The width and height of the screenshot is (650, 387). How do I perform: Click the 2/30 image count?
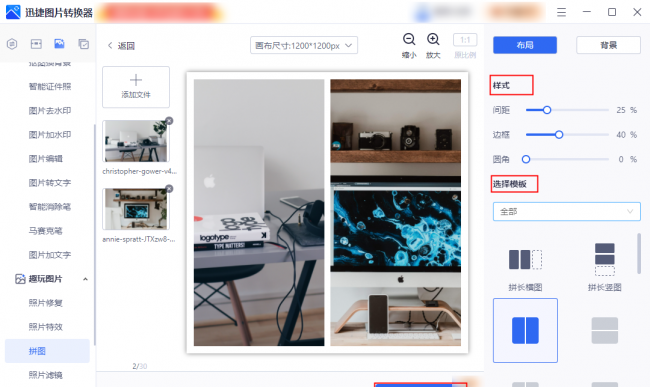[140, 366]
